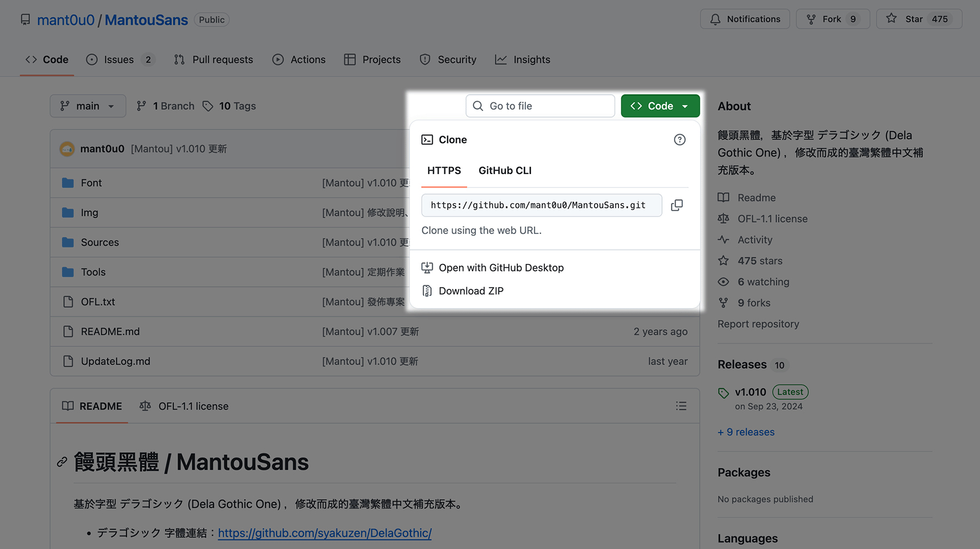Click the OFL-1.1 license scales icon
This screenshot has height=549, width=980.
(x=724, y=219)
